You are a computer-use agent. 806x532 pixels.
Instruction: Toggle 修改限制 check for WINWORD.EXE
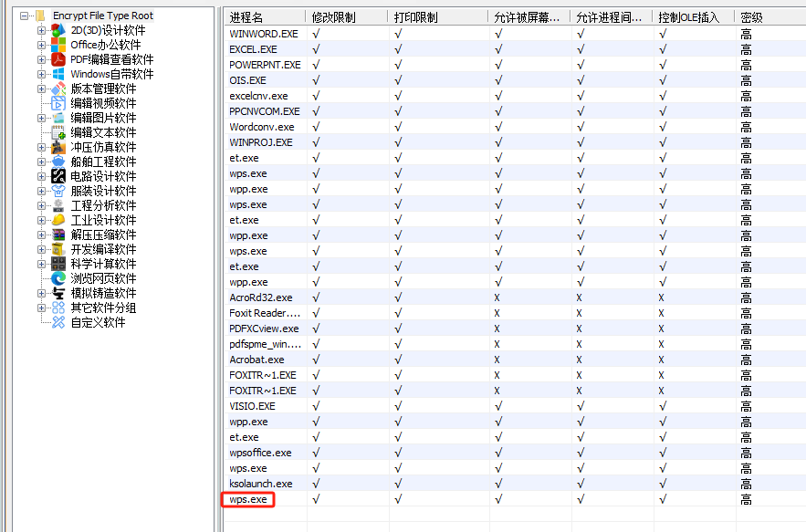(316, 34)
